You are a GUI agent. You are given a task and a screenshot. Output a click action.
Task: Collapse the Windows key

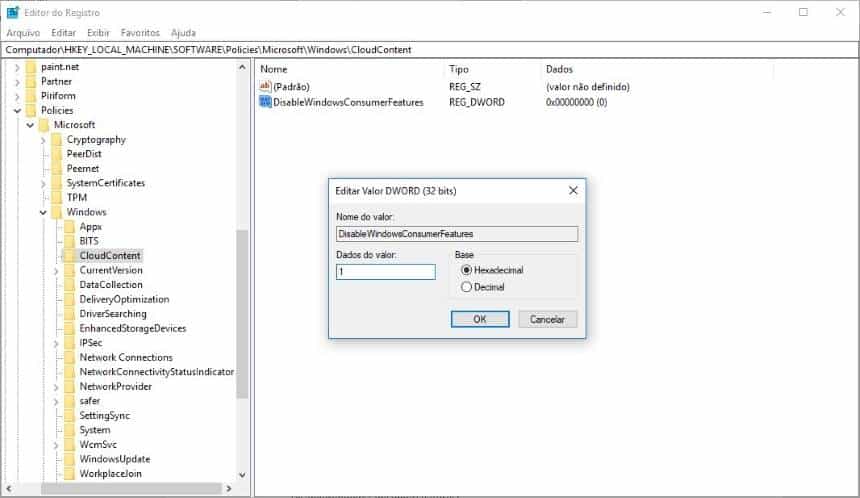tap(43, 212)
